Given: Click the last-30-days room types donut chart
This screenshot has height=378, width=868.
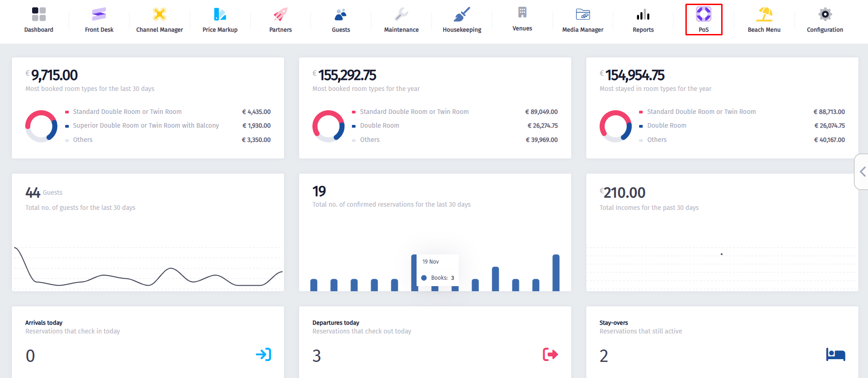Looking at the screenshot, I should pos(41,126).
